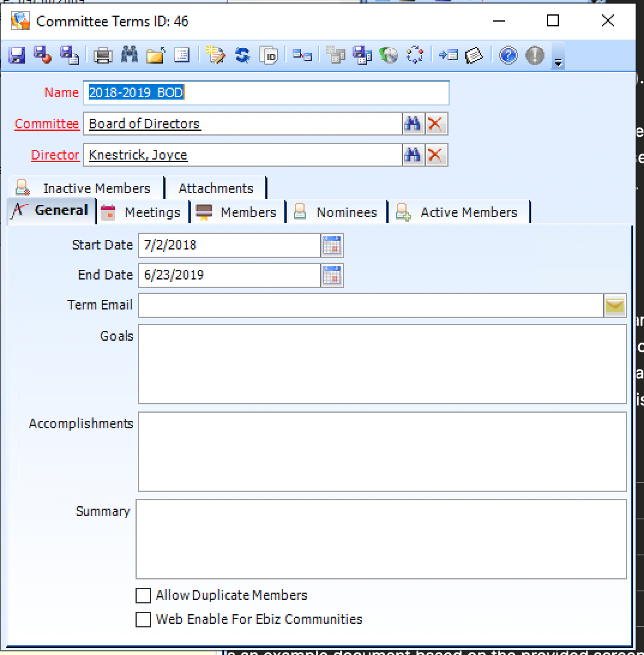Toggle the warning exclamation icon in the toolbar

click(533, 55)
